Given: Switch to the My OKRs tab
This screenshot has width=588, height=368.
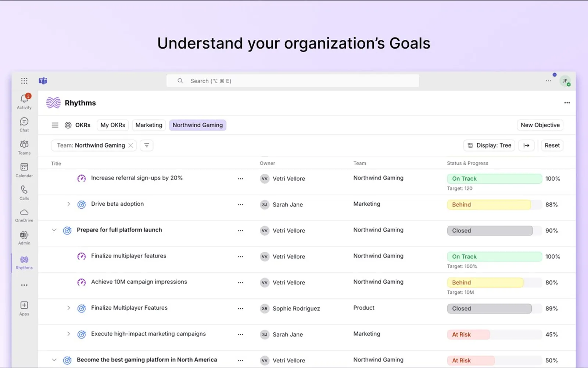Looking at the screenshot, I should click(x=113, y=125).
